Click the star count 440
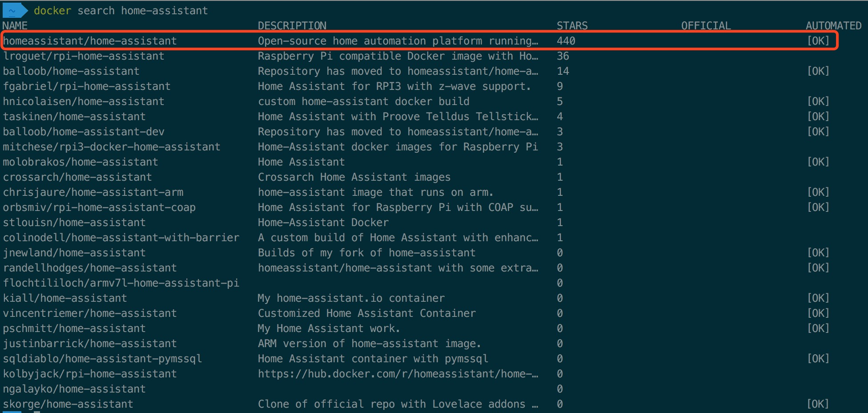This screenshot has width=868, height=413. [566, 41]
